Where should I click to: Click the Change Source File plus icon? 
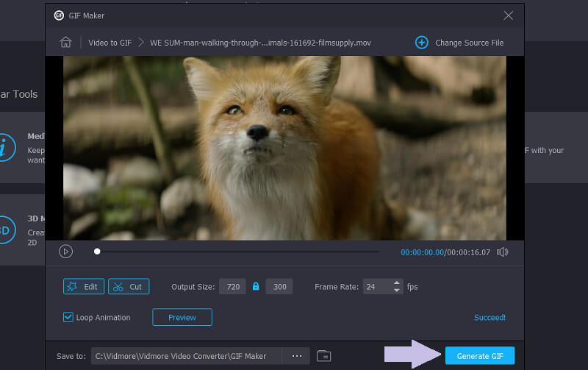click(422, 43)
